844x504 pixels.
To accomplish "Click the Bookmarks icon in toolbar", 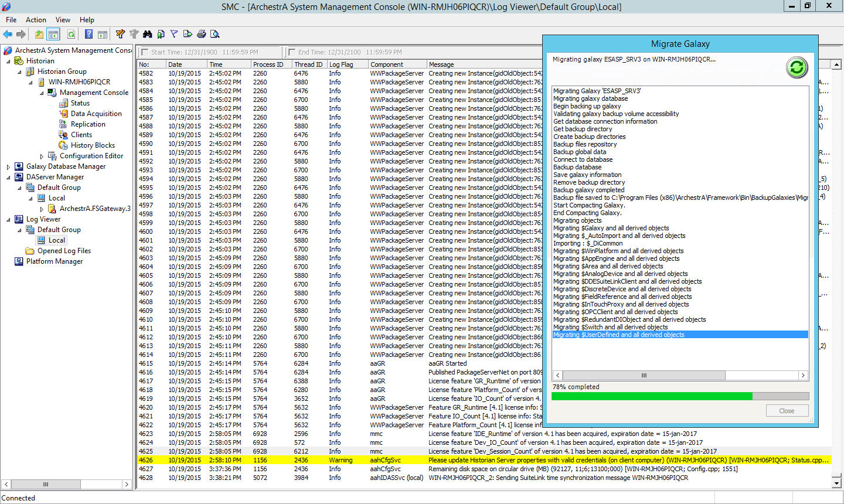I will click(161, 35).
